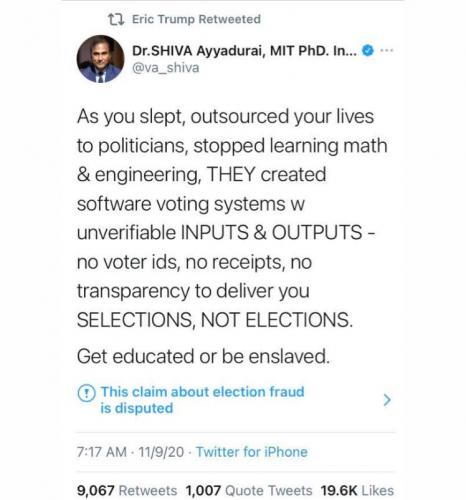Open "Eric Trump Retweeted" label
Viewport: 466px width, 500px height.
click(x=196, y=19)
